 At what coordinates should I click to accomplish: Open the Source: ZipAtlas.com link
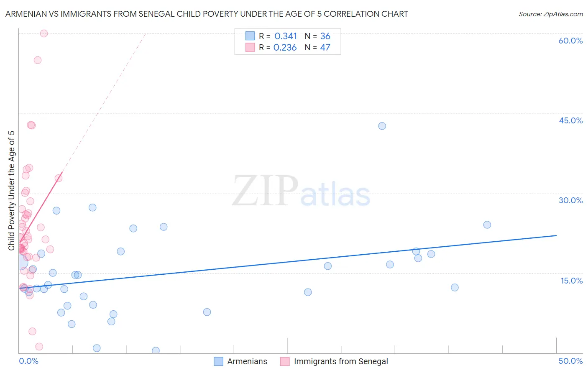click(x=551, y=14)
